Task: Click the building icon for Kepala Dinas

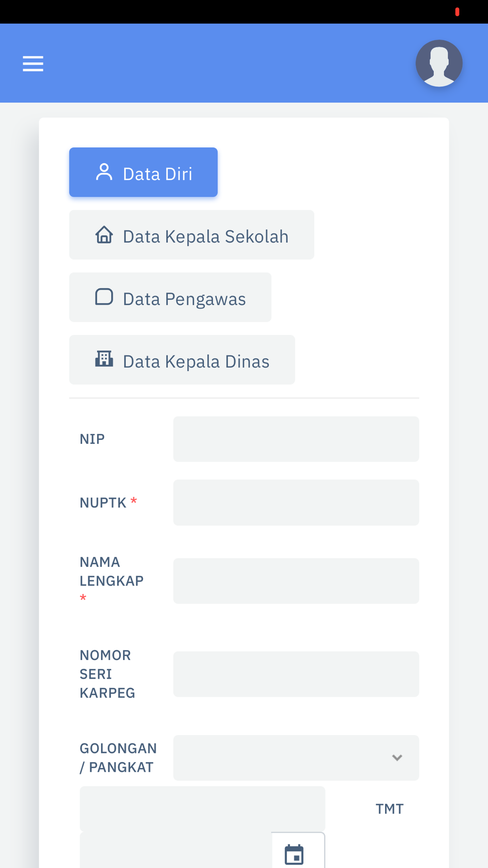Action: [x=104, y=359]
